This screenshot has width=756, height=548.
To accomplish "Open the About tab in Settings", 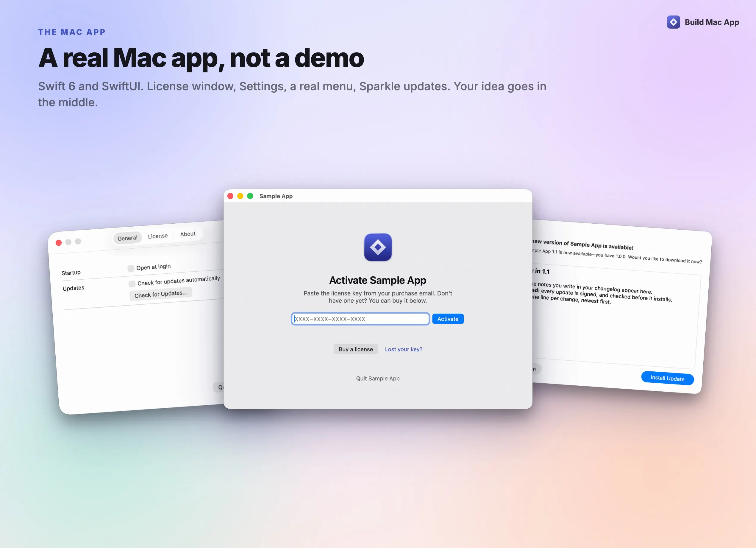I will tap(188, 234).
